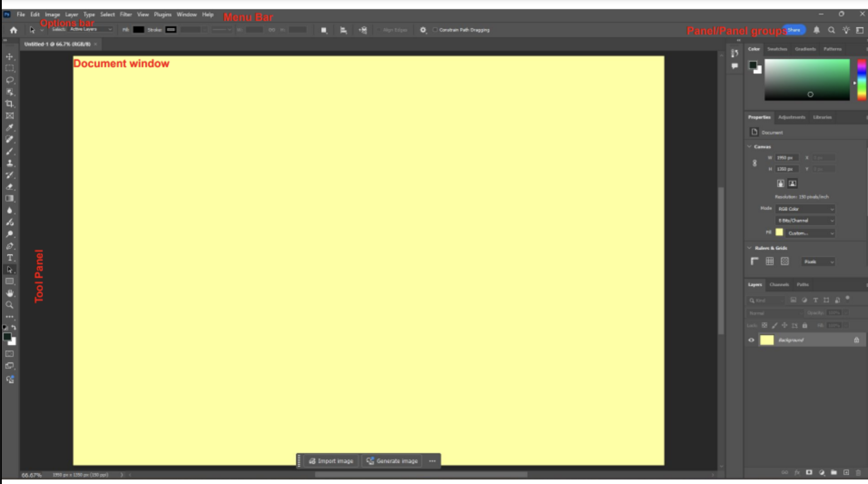Open path operations icon in options bar
The width and height of the screenshot is (868, 484).
point(324,30)
